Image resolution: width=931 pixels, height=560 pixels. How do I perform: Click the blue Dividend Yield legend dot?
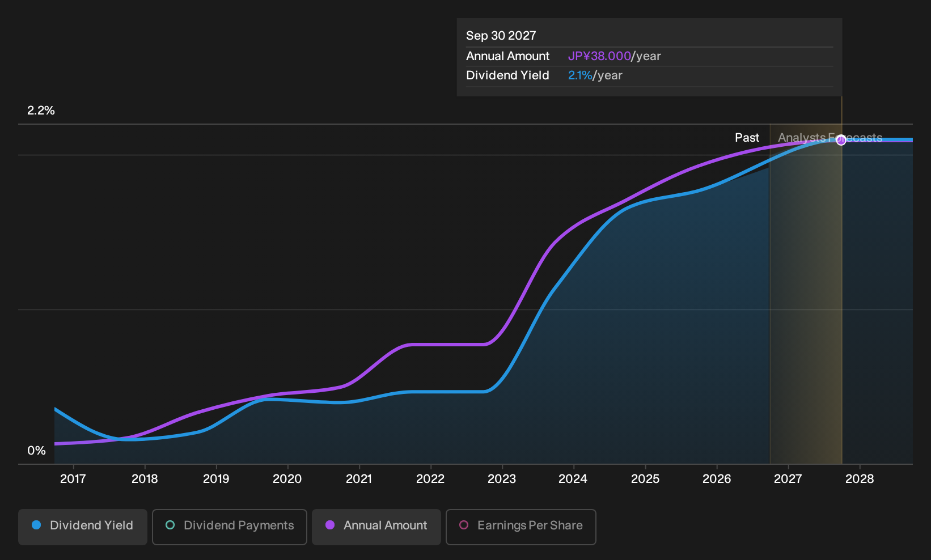pyautogui.click(x=36, y=525)
